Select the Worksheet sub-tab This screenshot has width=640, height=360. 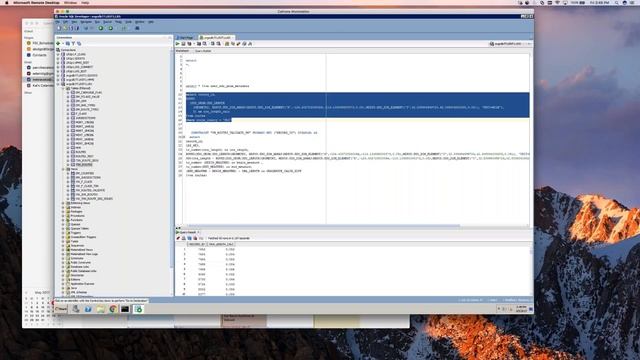coord(182,51)
